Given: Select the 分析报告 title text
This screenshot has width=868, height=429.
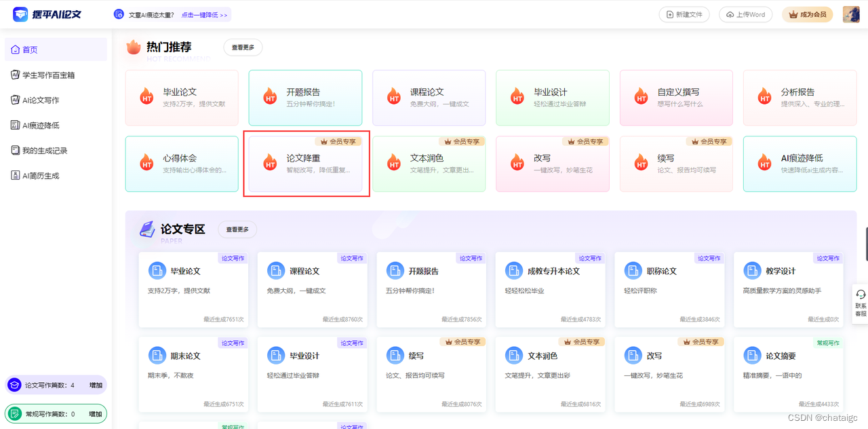Looking at the screenshot, I should pos(797,92).
